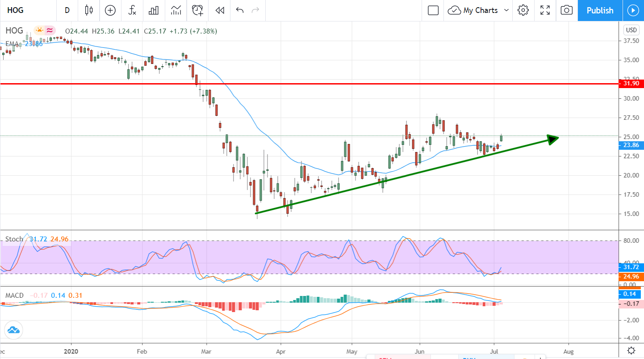
Task: Click the MACD indicator legend label
Action: pos(15,296)
